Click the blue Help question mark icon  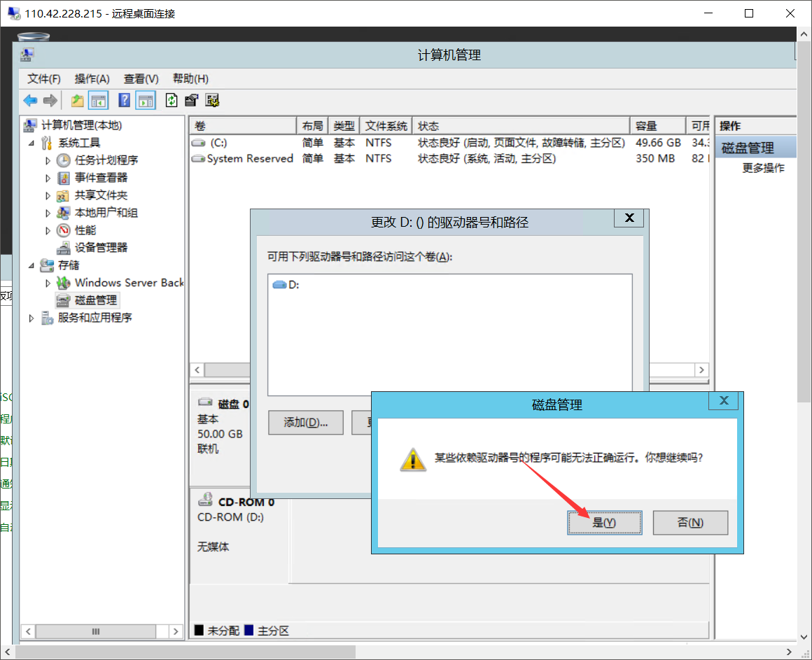click(125, 101)
